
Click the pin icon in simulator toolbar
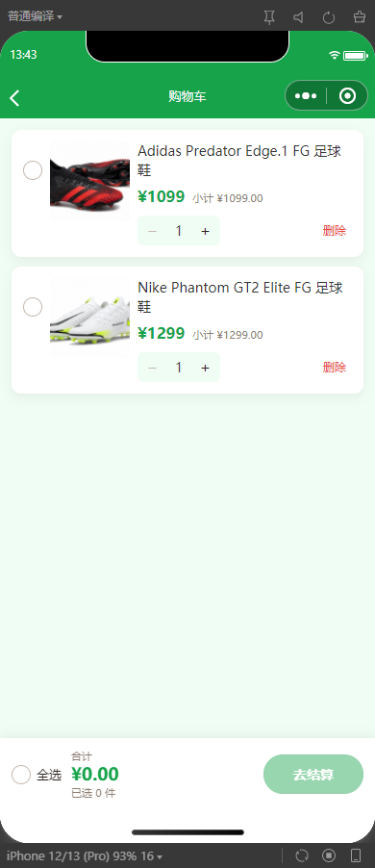269,17
